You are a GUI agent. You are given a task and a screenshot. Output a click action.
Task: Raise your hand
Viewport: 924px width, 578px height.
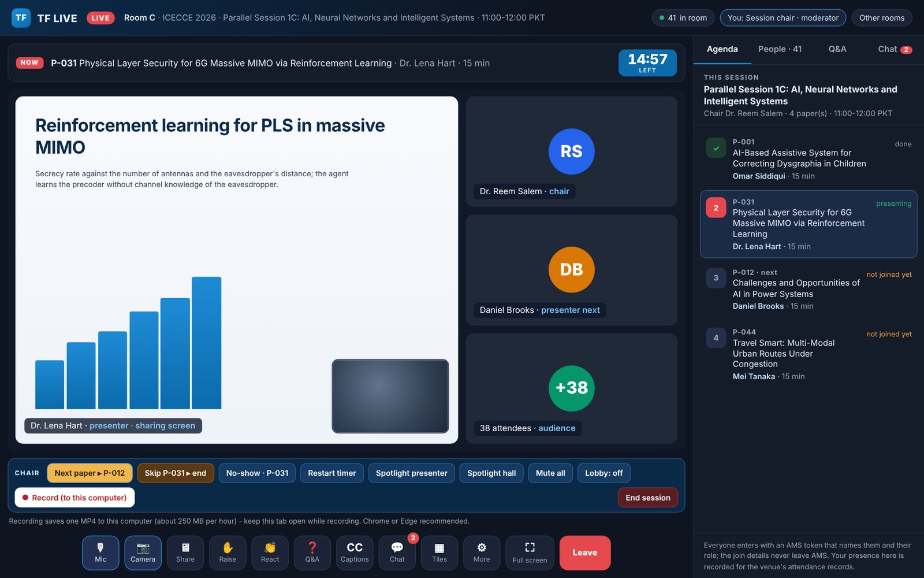[228, 553]
